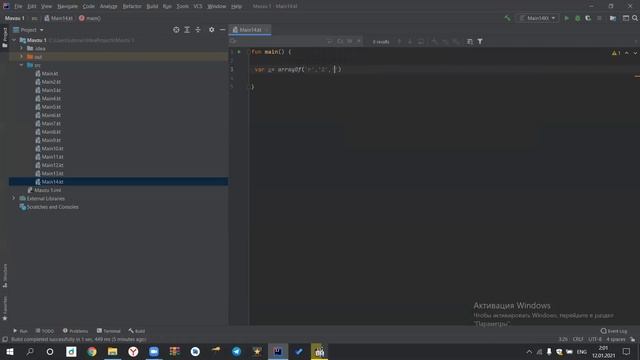
Task: Expand the External Libraries node
Action: (x=13, y=198)
